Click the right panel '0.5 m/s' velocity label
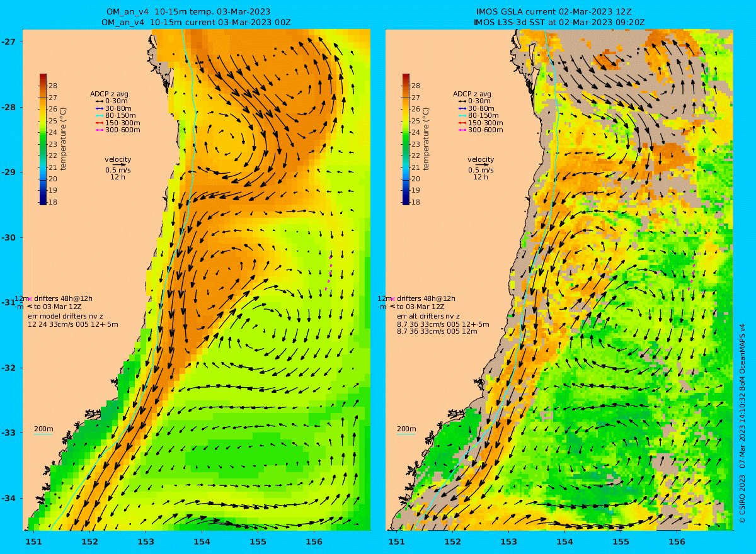The image size is (756, 554). tap(481, 171)
